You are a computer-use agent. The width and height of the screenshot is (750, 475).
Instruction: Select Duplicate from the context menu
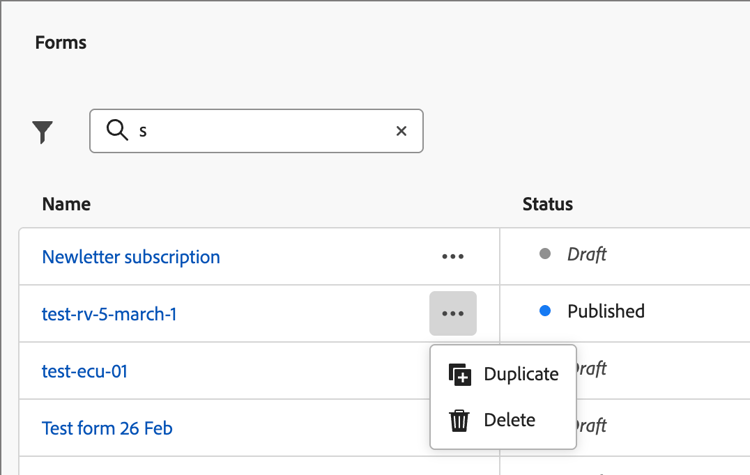point(520,374)
